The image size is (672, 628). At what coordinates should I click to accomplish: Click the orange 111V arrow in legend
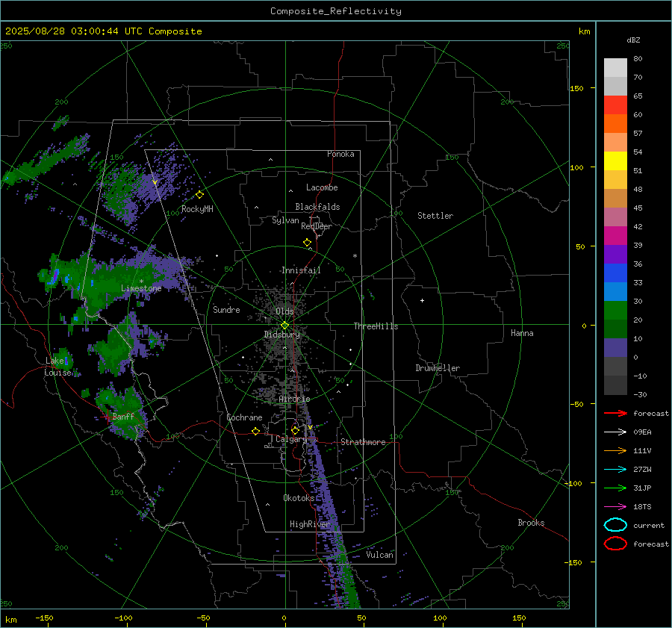[x=615, y=450]
